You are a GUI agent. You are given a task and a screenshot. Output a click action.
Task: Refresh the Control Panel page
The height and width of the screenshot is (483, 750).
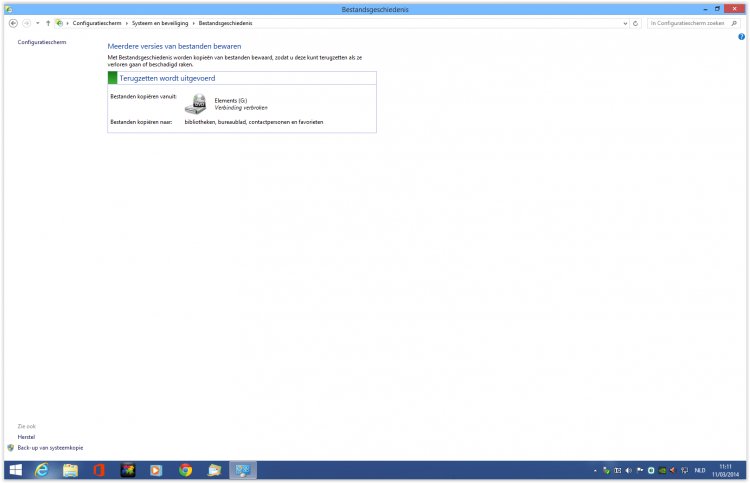point(635,23)
